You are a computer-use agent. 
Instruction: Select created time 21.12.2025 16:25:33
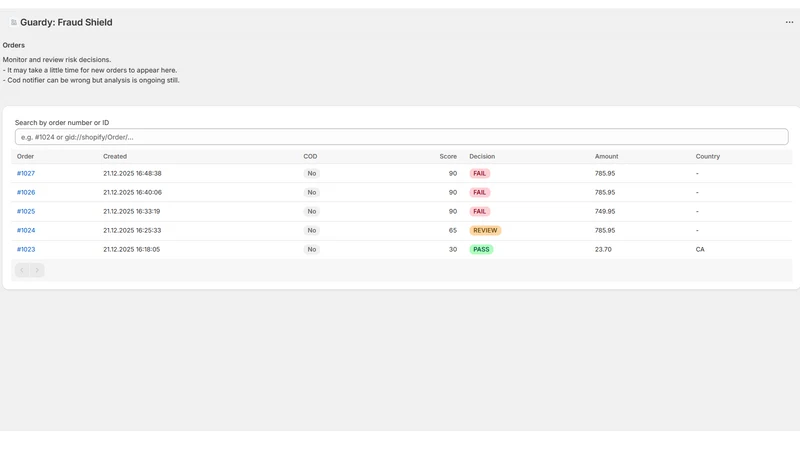pyautogui.click(x=132, y=230)
